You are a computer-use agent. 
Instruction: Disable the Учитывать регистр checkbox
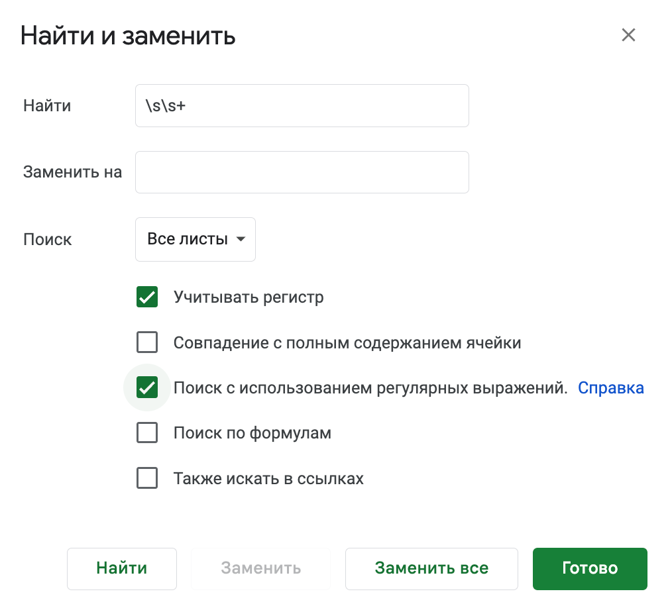pyautogui.click(x=147, y=297)
